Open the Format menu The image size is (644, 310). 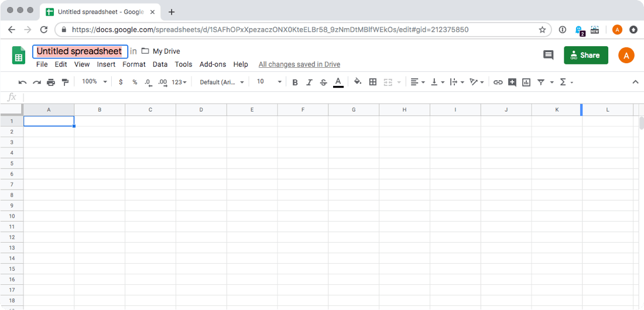tap(134, 64)
